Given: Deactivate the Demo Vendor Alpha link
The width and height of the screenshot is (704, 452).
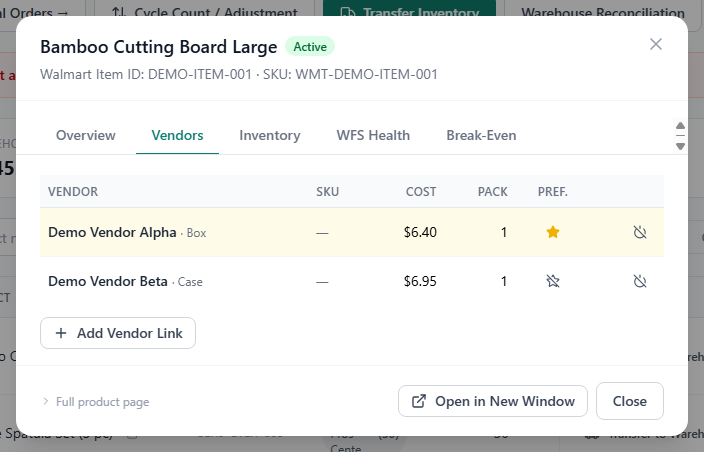Looking at the screenshot, I should [x=639, y=232].
